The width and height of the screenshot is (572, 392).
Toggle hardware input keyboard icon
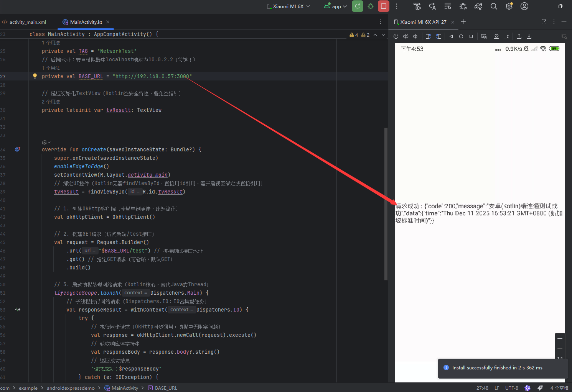click(x=484, y=36)
